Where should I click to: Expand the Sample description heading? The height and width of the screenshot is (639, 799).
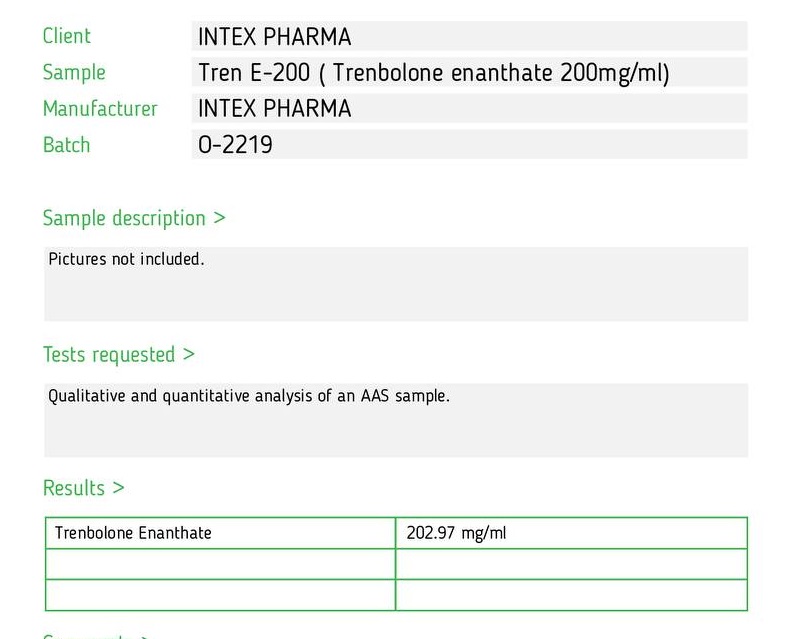(134, 218)
